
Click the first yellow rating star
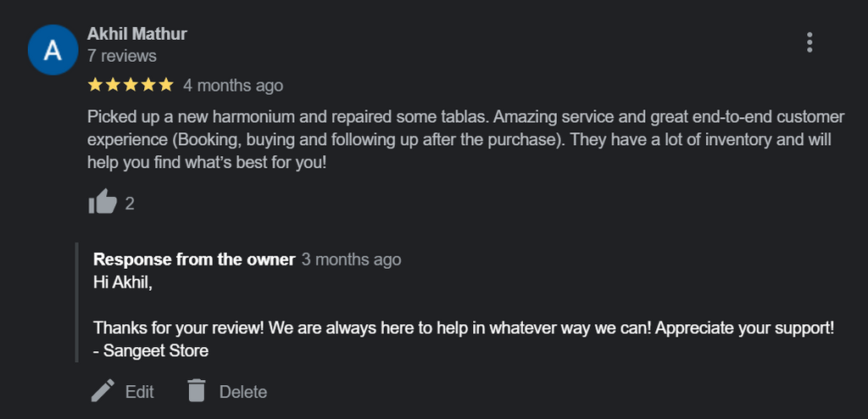[95, 85]
